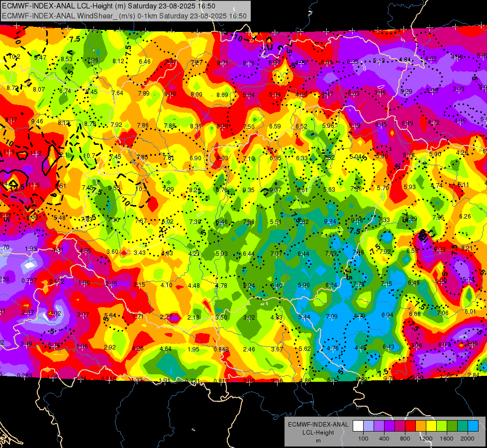Screen dimensions: 487x448
Task: Click the wind shear value 3.15
Action: [x=139, y=284]
